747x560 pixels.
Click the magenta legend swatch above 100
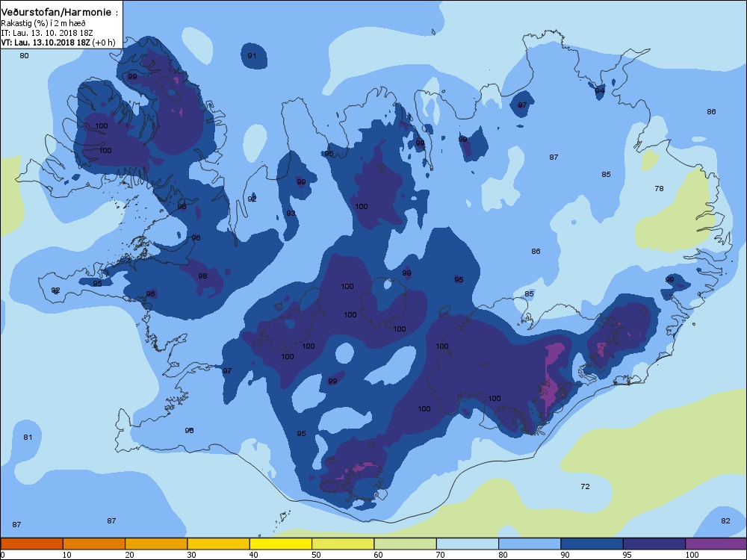[x=716, y=544]
